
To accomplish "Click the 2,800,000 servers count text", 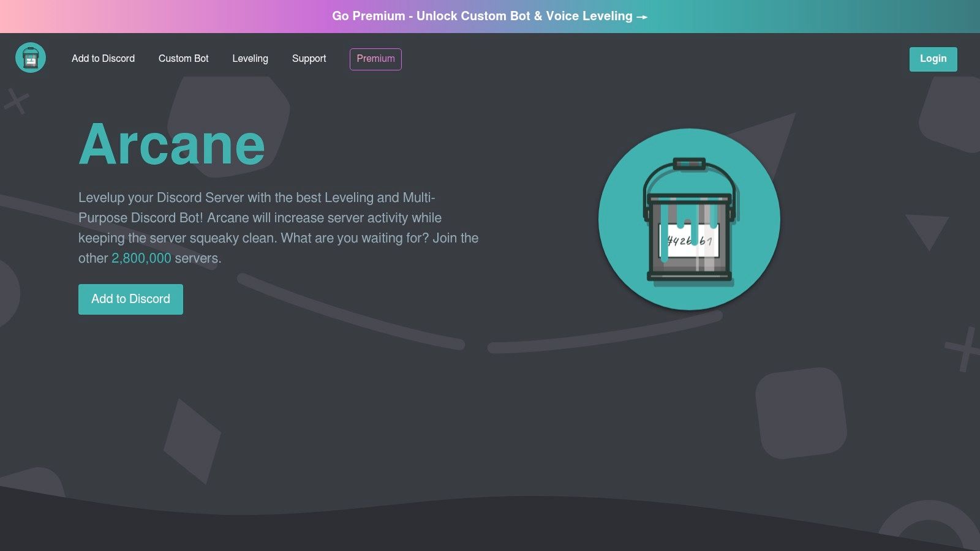I will pos(141,258).
